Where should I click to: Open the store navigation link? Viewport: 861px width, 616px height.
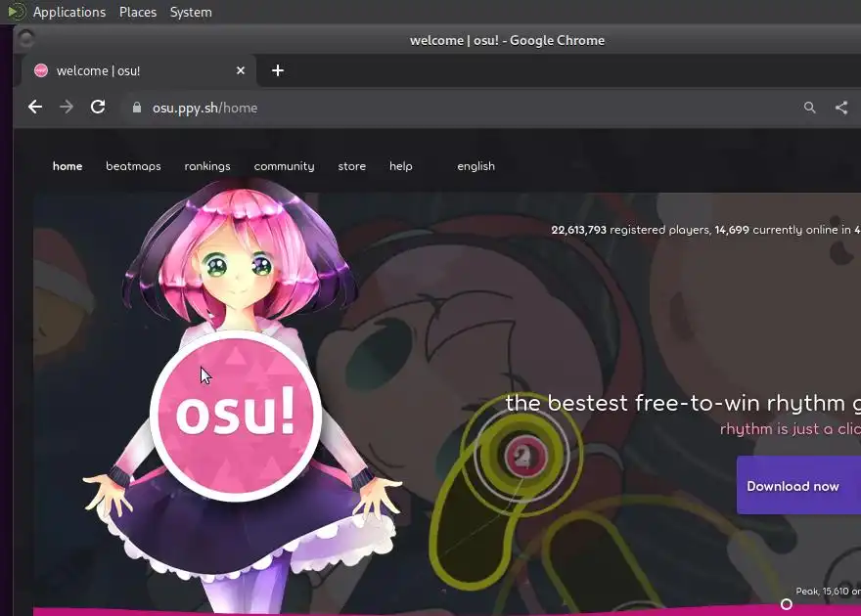(x=352, y=166)
